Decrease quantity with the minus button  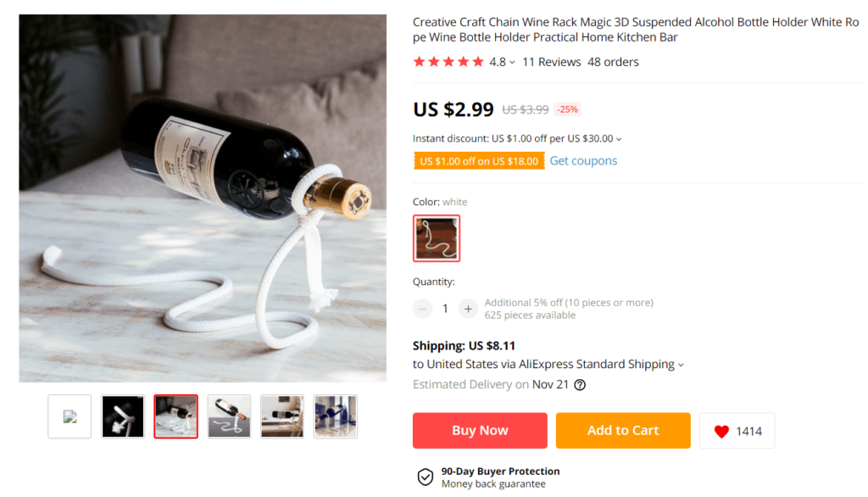(x=423, y=309)
